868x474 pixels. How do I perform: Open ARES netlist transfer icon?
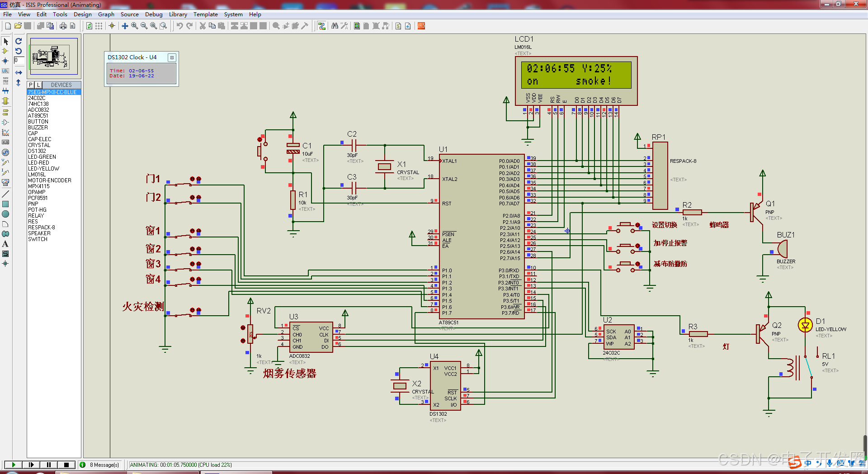coord(421,26)
